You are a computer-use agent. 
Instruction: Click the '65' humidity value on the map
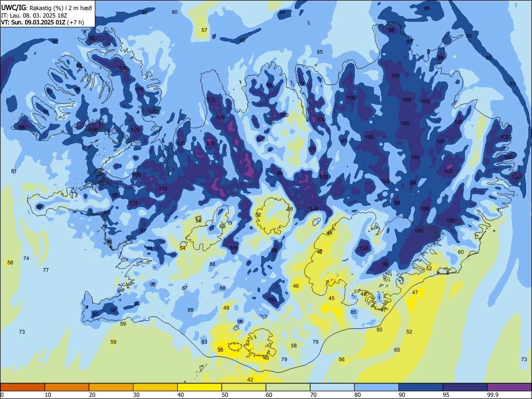397,350
